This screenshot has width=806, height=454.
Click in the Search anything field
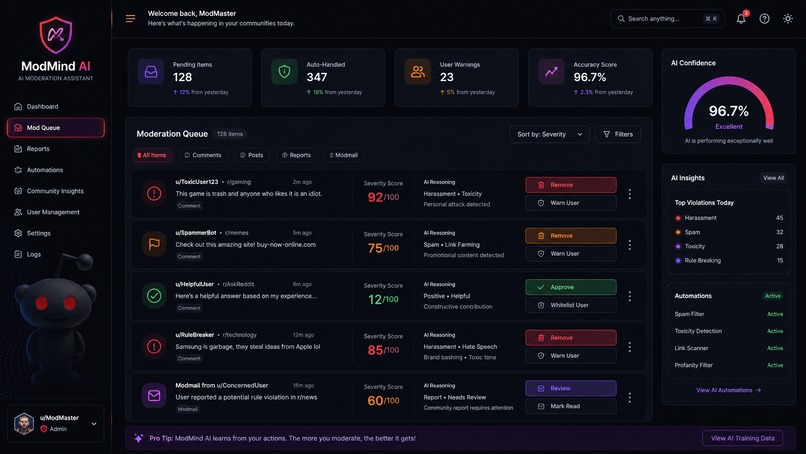pos(667,19)
